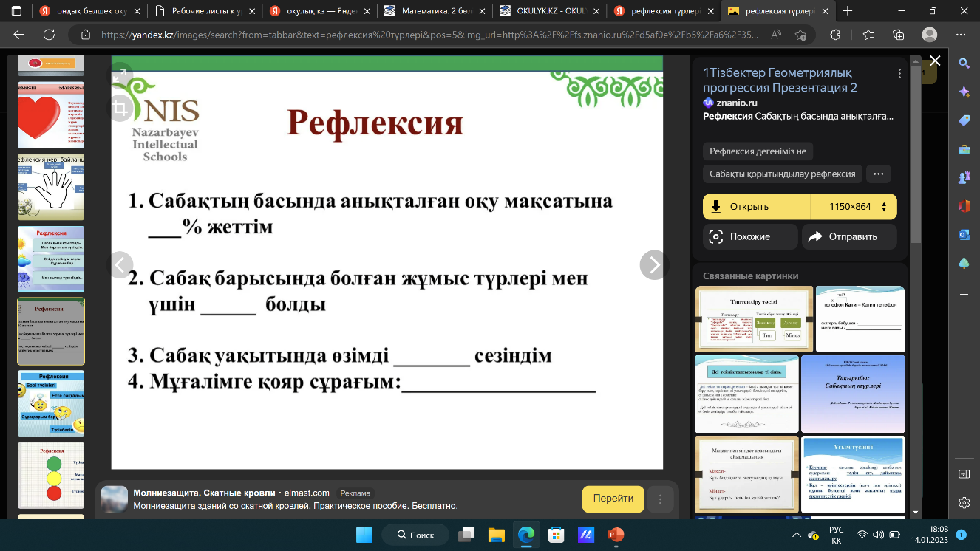Open related image 'Тақырыбы: Сабақтың түрлері'
The height and width of the screenshot is (551, 980).
pyautogui.click(x=853, y=394)
